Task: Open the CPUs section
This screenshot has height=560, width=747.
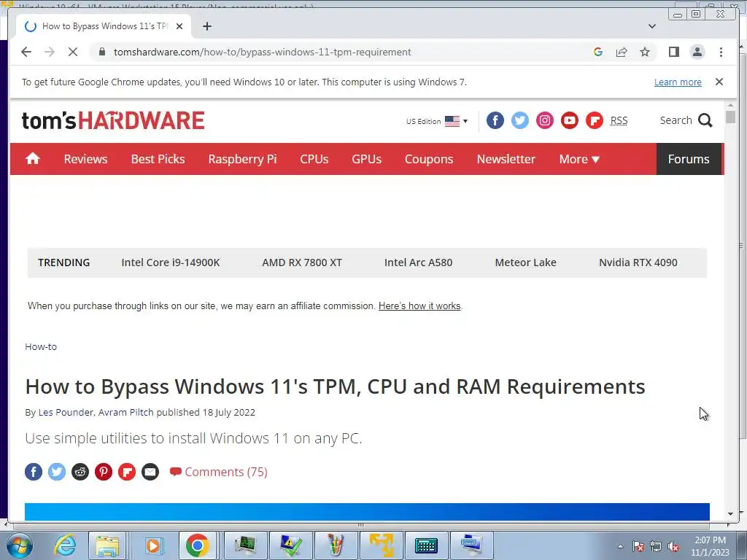Action: pos(314,159)
